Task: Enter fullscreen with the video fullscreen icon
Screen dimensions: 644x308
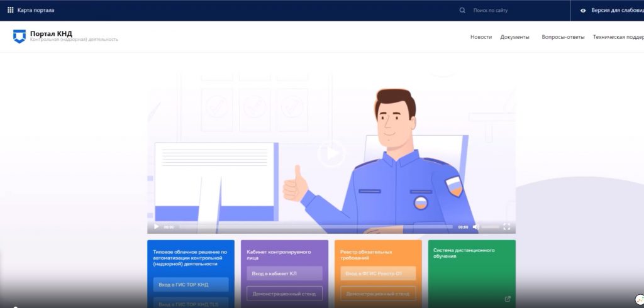Action: coord(506,227)
